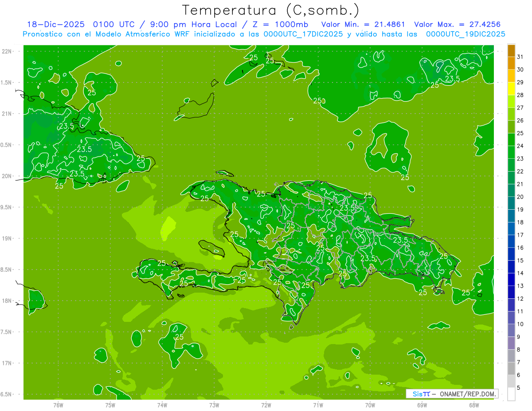This screenshot has height=411, width=532.
Task: Click the "76W" longitude axis label
Action: pos(58,405)
